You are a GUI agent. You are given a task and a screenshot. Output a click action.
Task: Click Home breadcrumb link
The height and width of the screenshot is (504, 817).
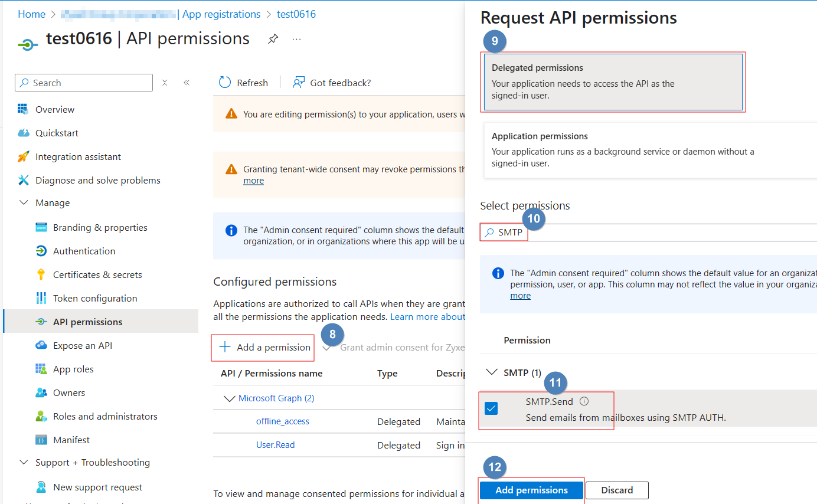coord(31,14)
